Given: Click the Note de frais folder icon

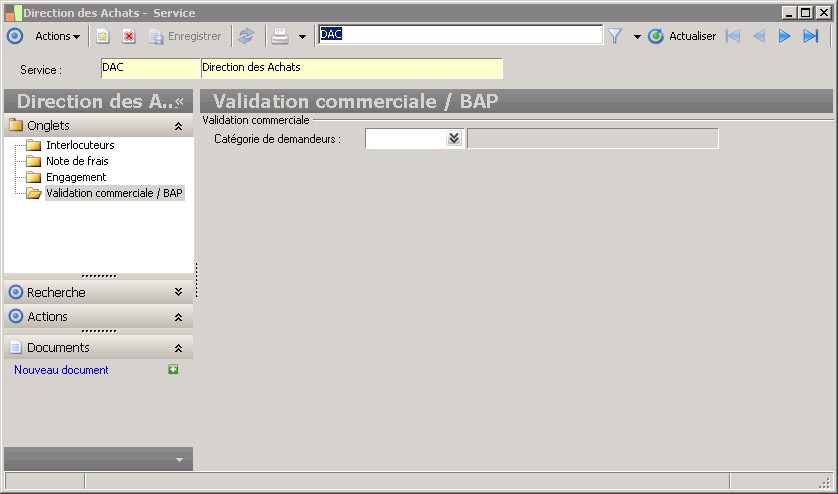Looking at the screenshot, I should point(34,161).
